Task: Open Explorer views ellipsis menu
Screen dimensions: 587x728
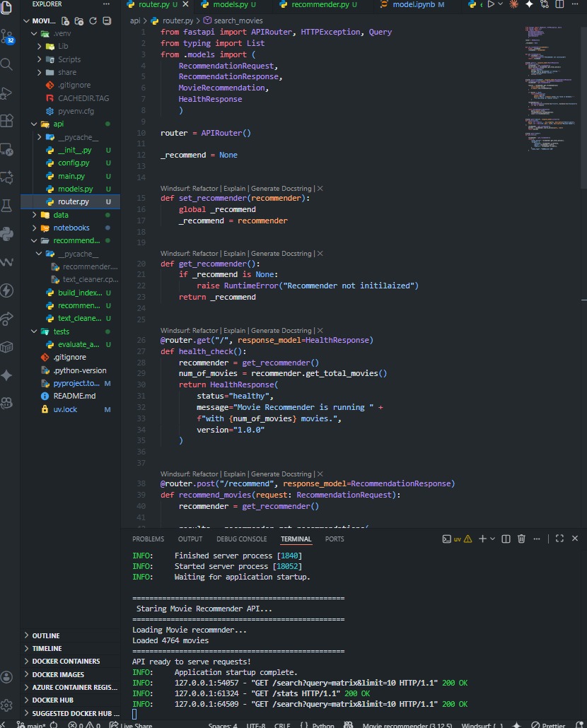Action: pyautogui.click(x=106, y=4)
